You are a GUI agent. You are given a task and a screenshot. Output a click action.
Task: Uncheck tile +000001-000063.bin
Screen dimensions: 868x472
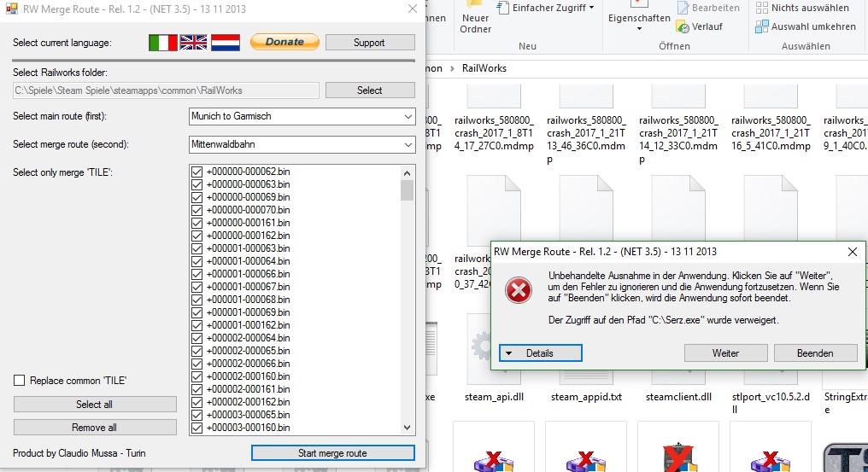tap(196, 248)
